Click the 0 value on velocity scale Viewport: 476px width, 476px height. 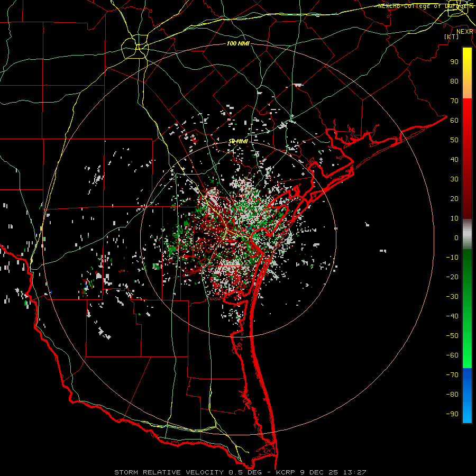pyautogui.click(x=456, y=238)
